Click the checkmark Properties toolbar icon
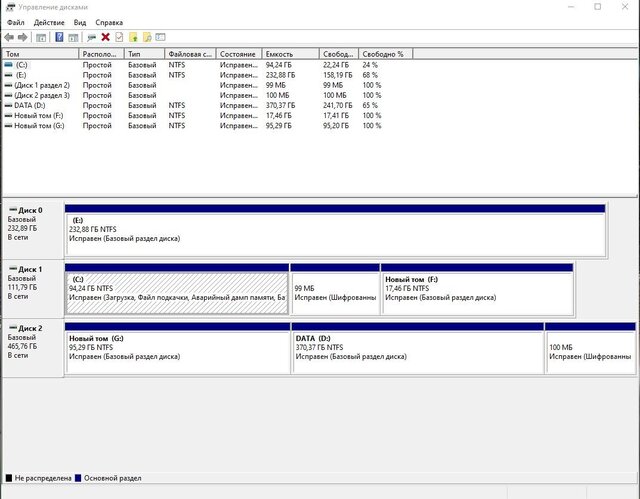This screenshot has width=640, height=499. point(119,37)
